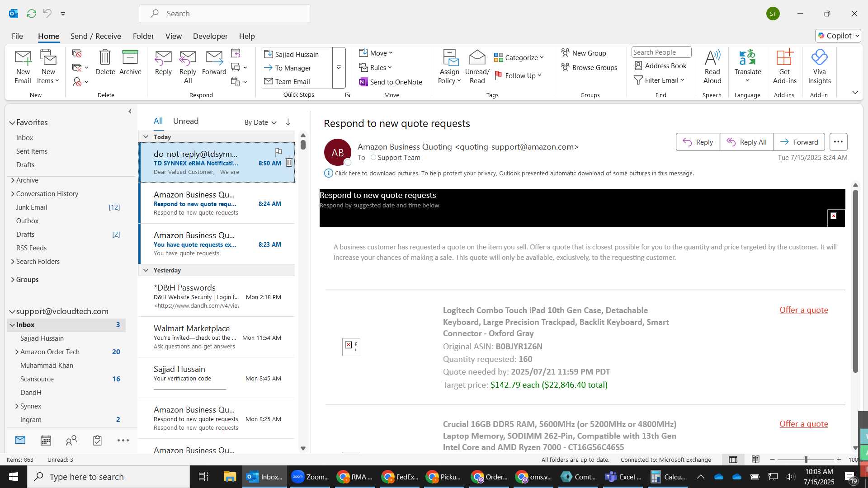Open the By Date sort dropdown

(260, 122)
